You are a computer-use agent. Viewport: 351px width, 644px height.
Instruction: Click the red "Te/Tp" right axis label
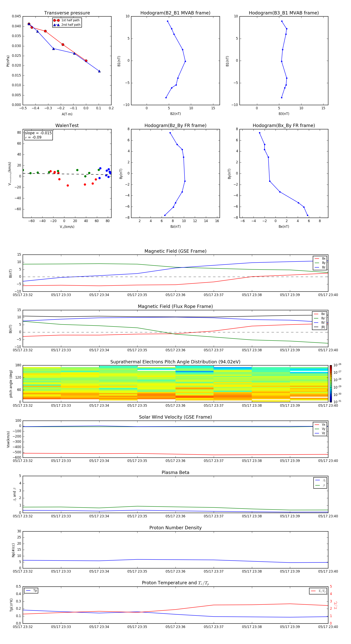(x=336, y=605)
